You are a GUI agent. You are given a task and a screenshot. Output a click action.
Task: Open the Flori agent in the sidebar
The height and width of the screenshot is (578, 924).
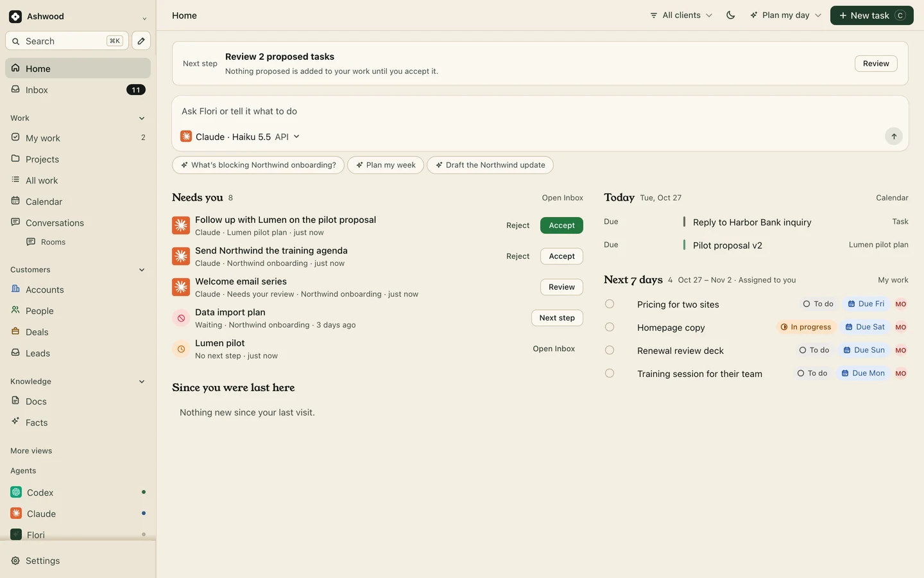pos(78,534)
